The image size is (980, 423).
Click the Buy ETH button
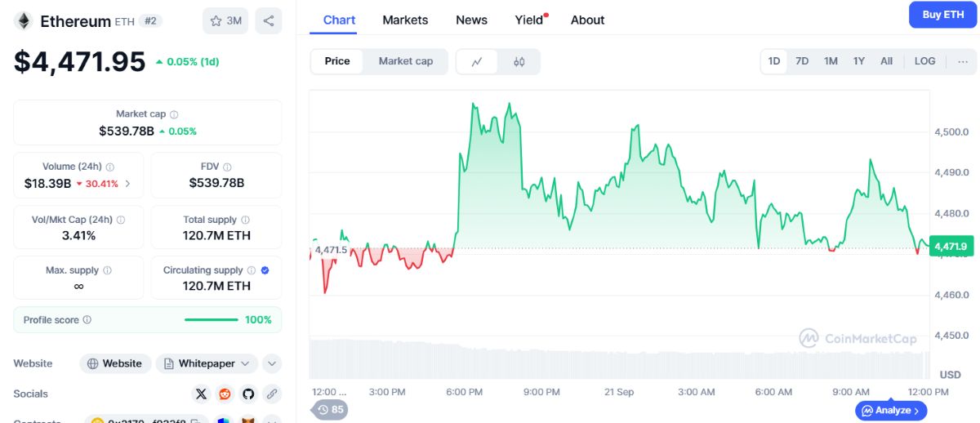[x=942, y=15]
